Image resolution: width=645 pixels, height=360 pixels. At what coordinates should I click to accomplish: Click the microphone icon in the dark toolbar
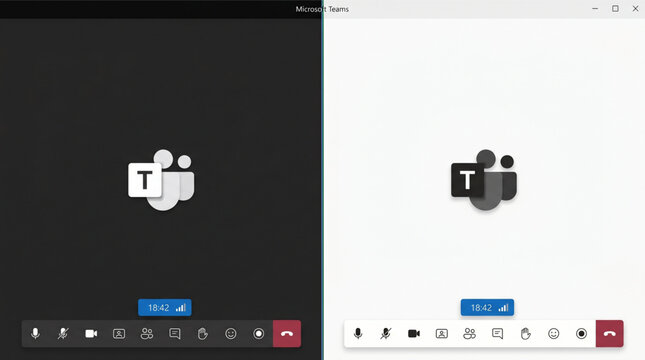35,334
